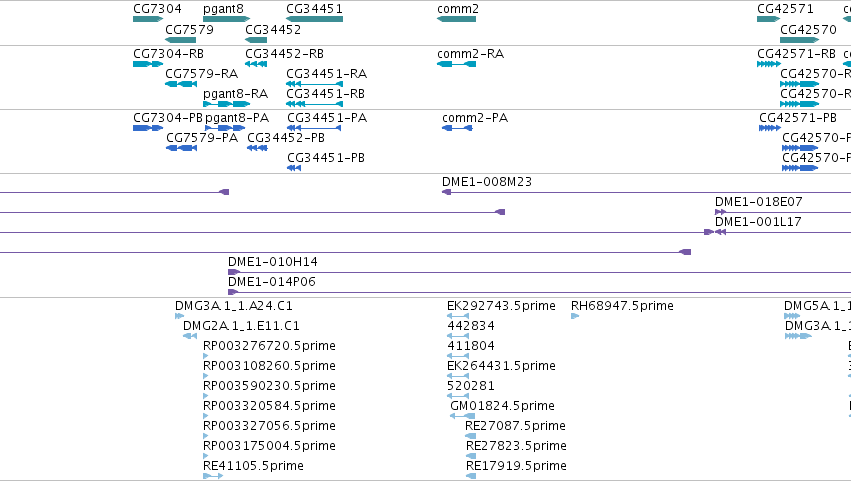Select EST DMG2A.1_1.E11.C1
This screenshot has height=481, width=851.
(241, 326)
